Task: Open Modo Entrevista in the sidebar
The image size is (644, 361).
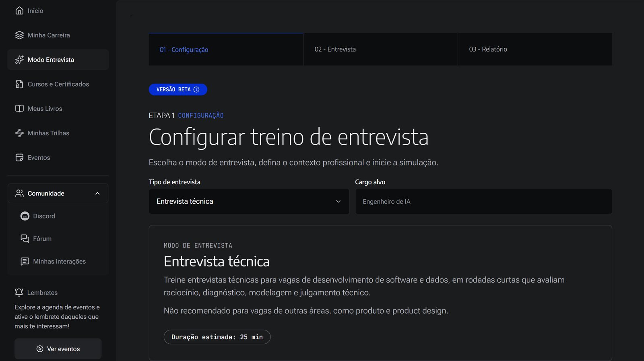Action: pyautogui.click(x=58, y=60)
